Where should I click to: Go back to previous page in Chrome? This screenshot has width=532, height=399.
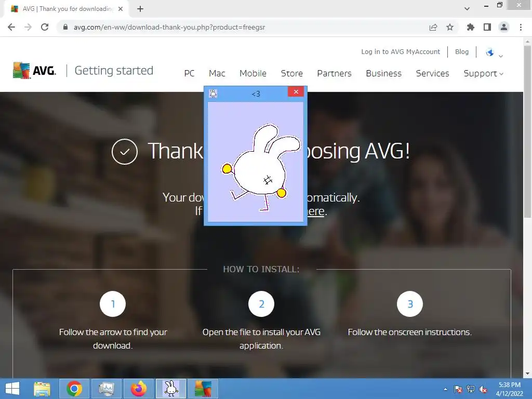[11, 27]
